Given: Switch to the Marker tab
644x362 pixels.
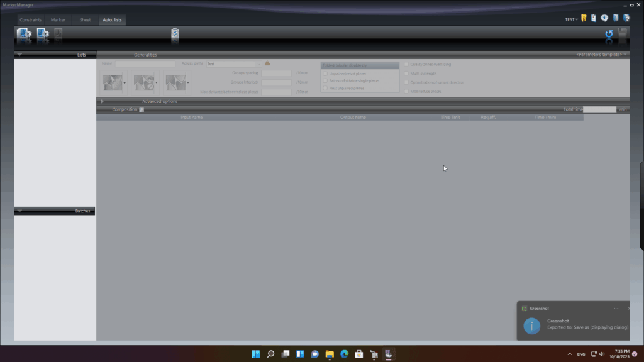Looking at the screenshot, I should [58, 20].
